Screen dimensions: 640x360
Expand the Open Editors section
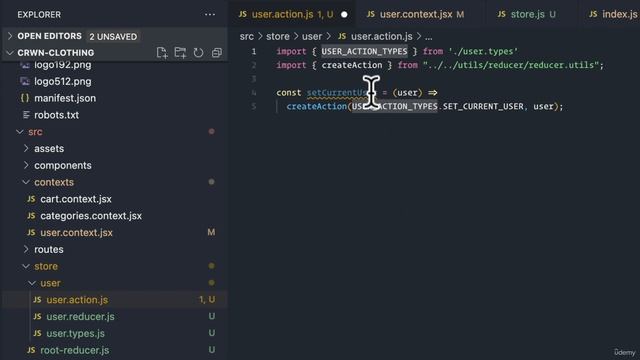(x=10, y=36)
